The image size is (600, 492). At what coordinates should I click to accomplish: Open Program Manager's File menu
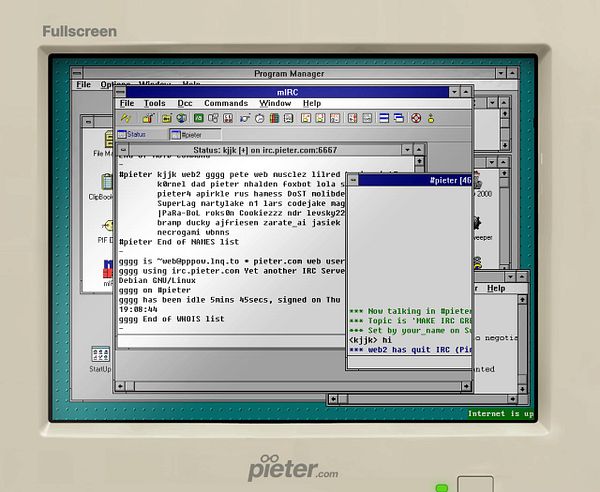tap(83, 85)
